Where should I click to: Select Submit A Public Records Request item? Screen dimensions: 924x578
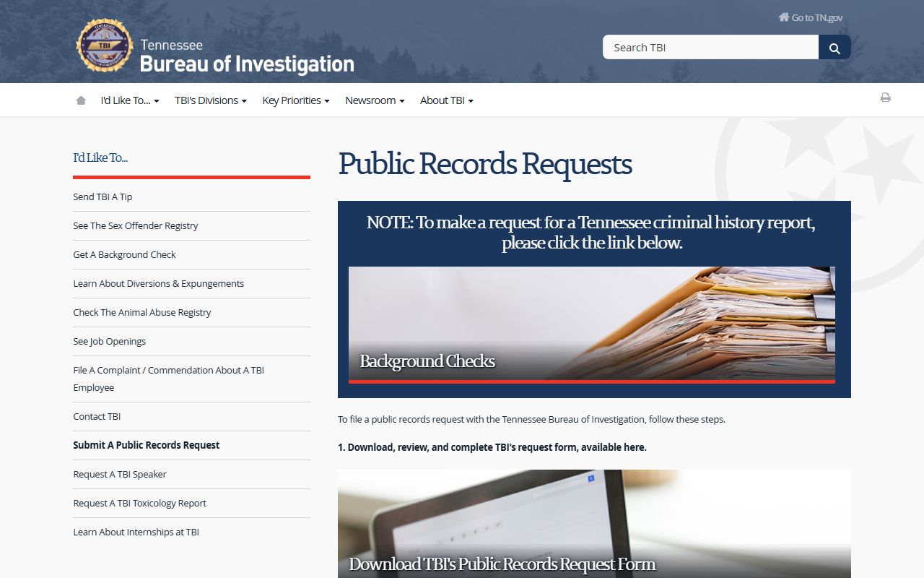point(147,445)
